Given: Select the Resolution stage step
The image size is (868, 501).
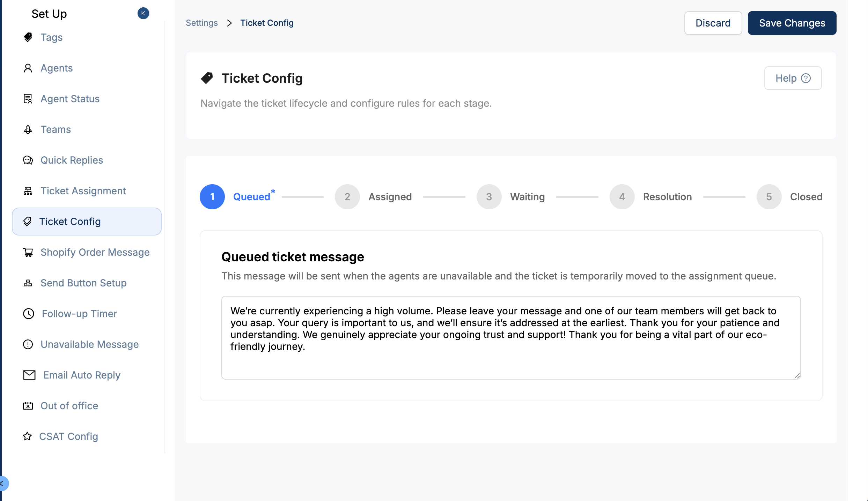Looking at the screenshot, I should point(650,197).
